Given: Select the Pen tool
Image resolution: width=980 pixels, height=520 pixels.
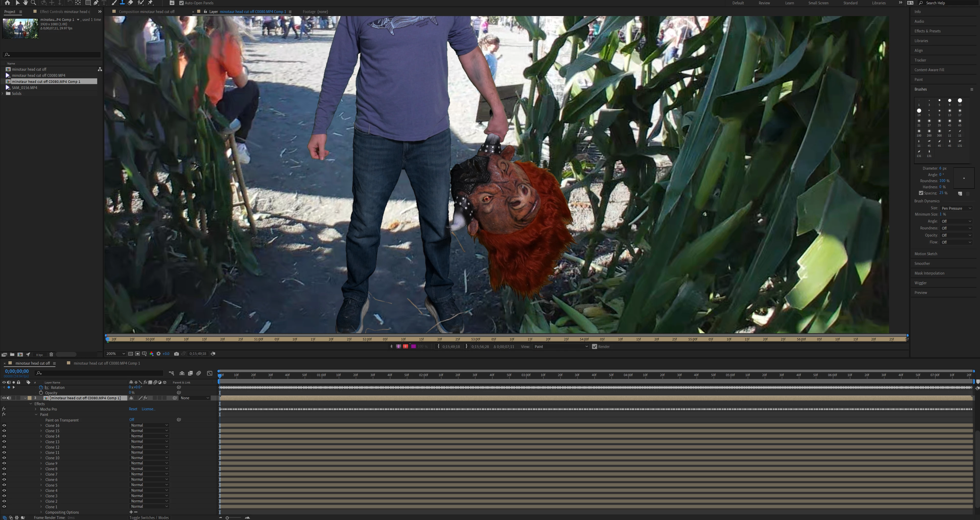Looking at the screenshot, I should pos(96,3).
